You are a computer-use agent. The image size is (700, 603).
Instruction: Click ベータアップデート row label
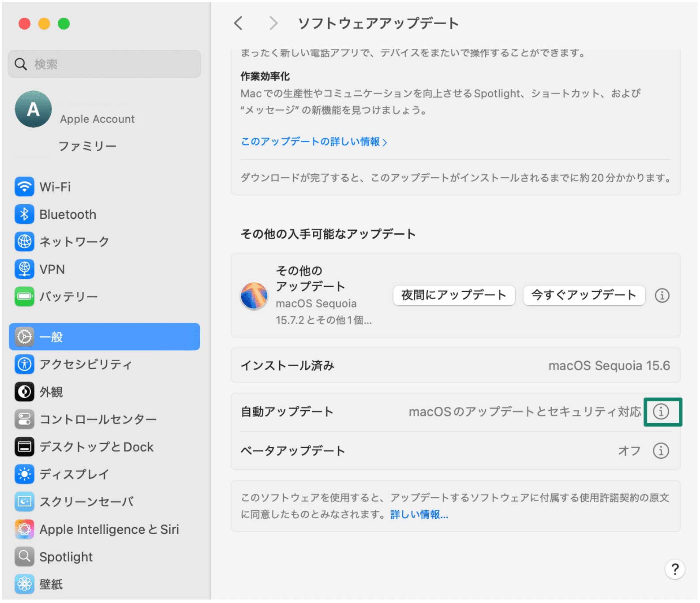(293, 451)
